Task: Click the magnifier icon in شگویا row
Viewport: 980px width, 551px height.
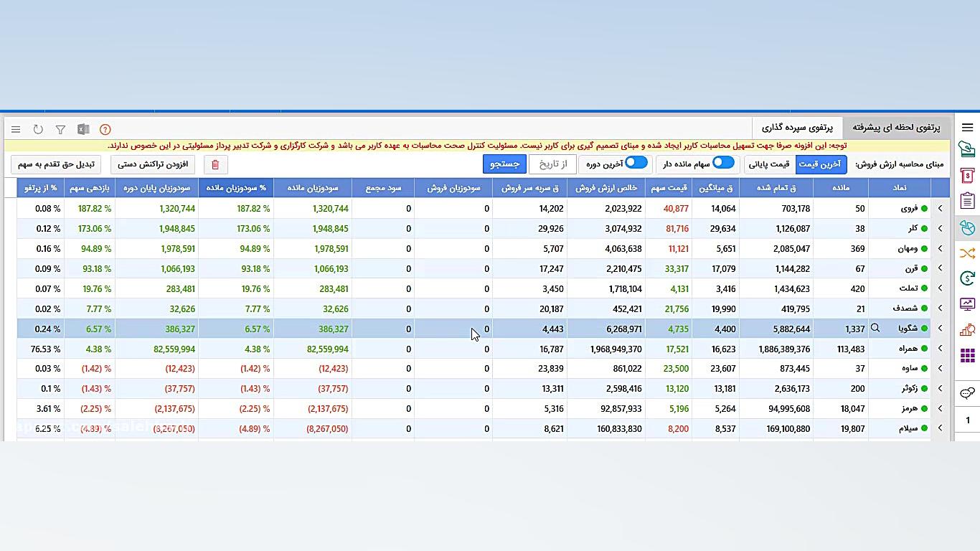Action: point(875,329)
